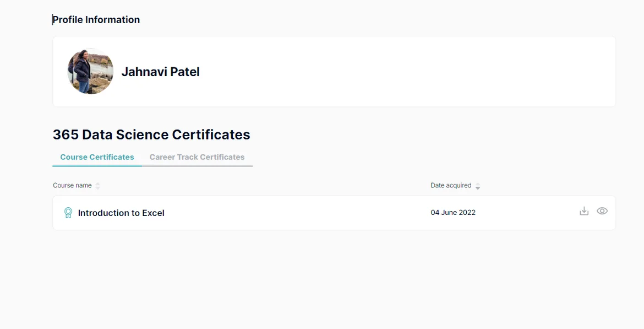Click Date acquired ascending sort arrow
Image resolution: width=644 pixels, height=329 pixels.
[478, 184]
